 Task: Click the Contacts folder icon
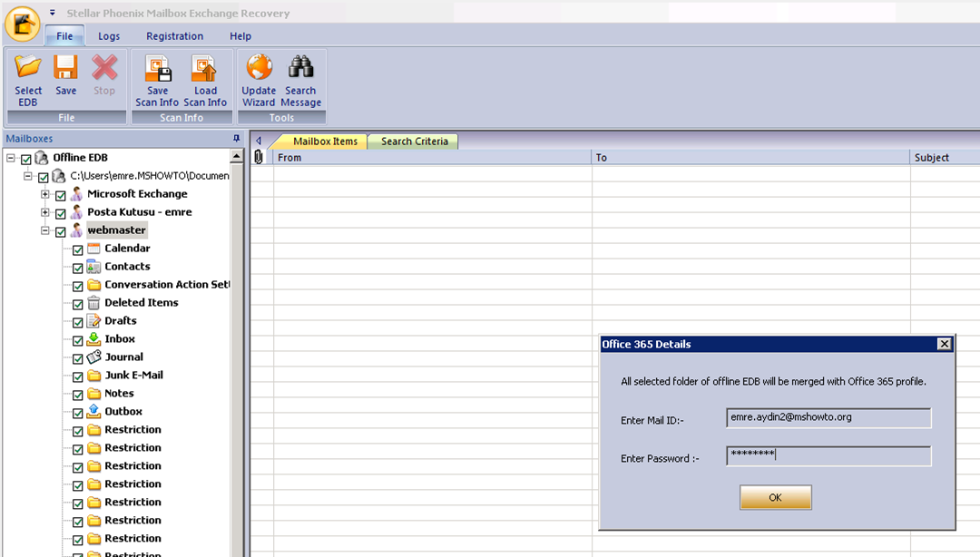(x=93, y=267)
